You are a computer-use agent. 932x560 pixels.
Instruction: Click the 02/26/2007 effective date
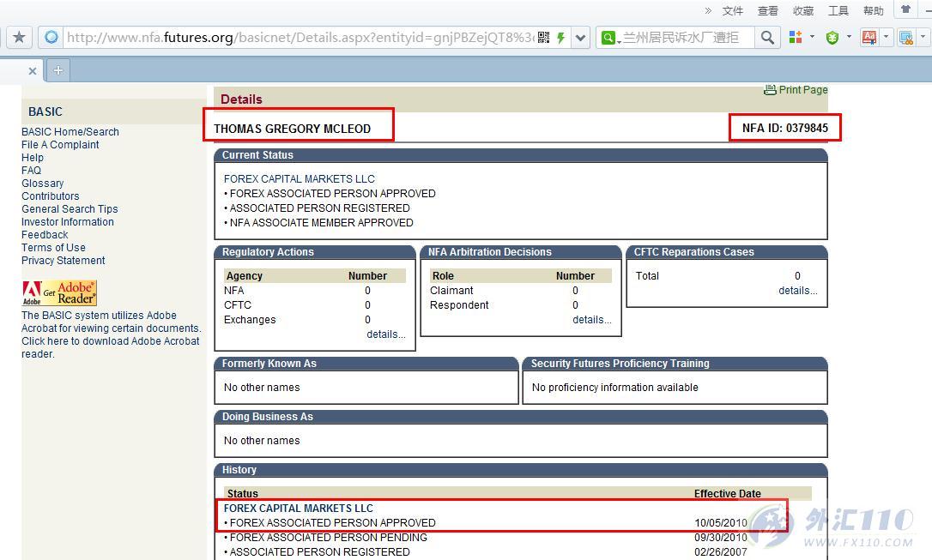pos(720,551)
